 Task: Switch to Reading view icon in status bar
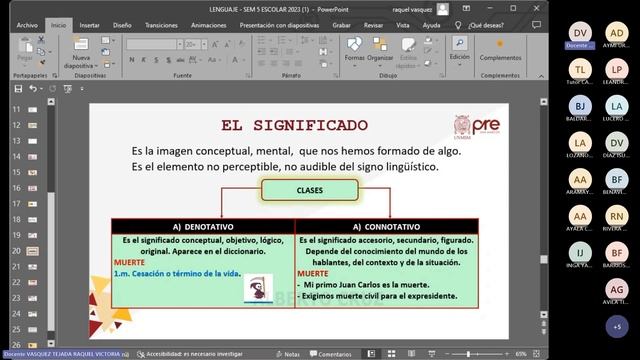[411, 354]
